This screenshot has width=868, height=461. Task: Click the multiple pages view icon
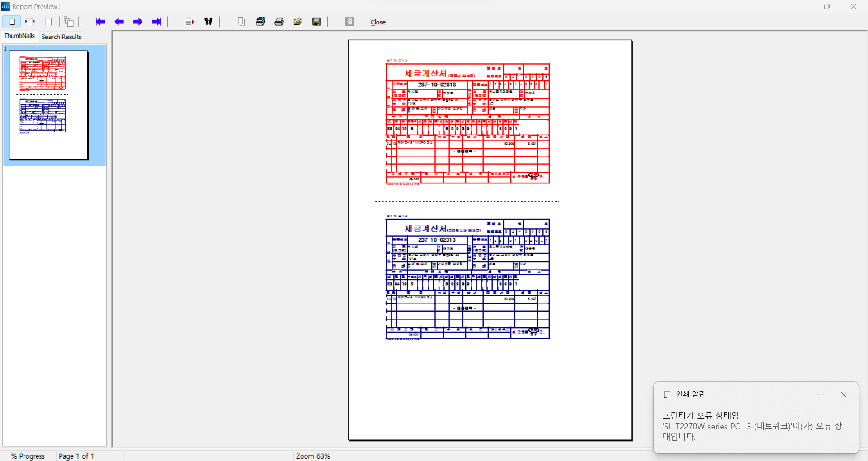tap(69, 22)
